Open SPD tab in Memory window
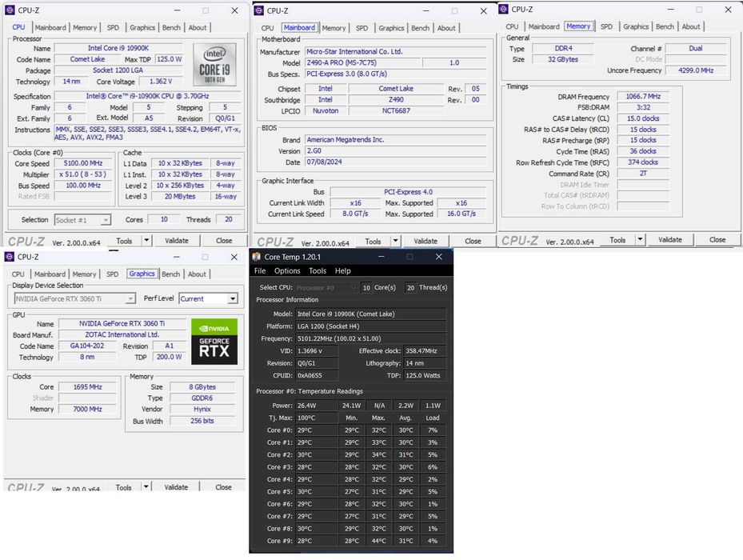743x560 pixels. pyautogui.click(x=606, y=26)
